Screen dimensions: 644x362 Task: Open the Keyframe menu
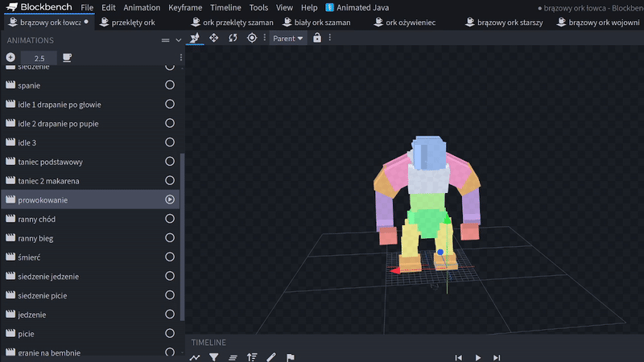[185, 7]
